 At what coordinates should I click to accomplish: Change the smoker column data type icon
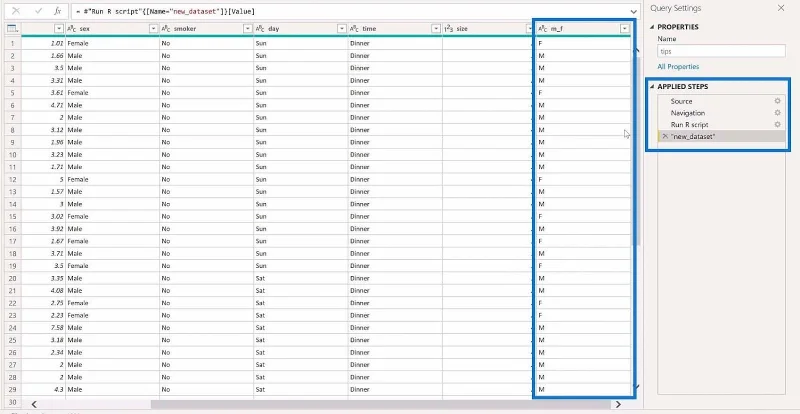click(166, 29)
